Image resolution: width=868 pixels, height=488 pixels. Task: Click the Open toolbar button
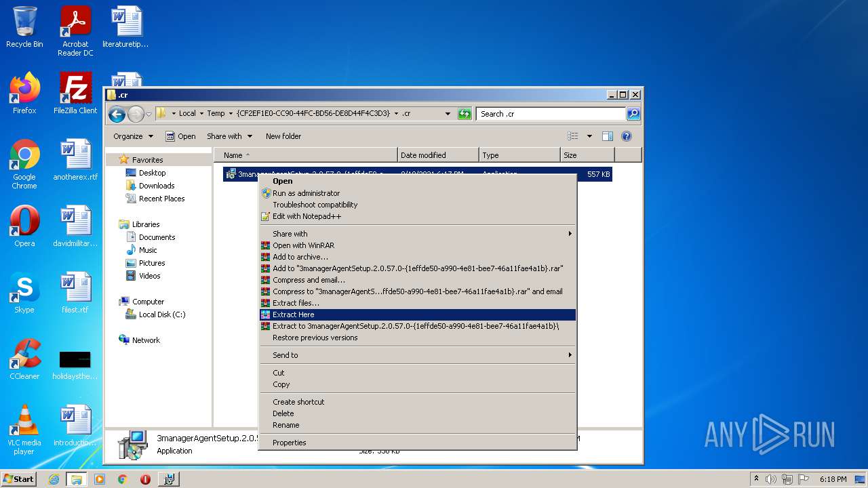click(x=180, y=136)
